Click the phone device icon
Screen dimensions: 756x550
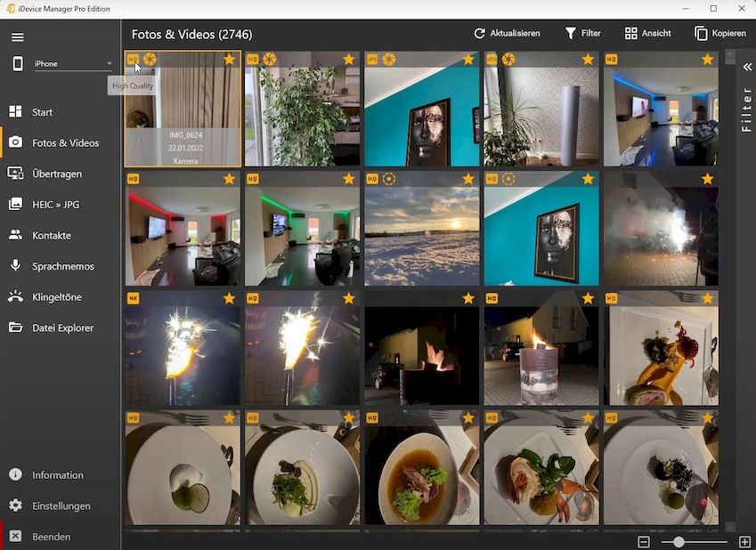coord(18,63)
